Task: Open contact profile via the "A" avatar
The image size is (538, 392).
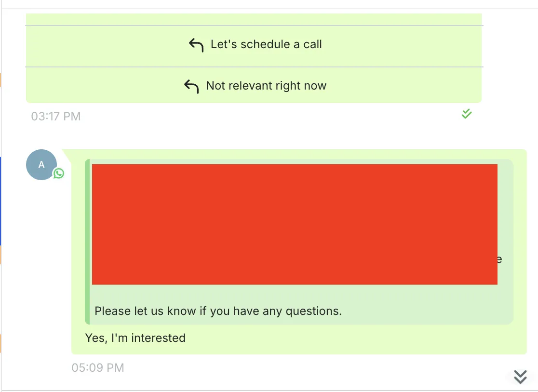Action: pyautogui.click(x=41, y=165)
